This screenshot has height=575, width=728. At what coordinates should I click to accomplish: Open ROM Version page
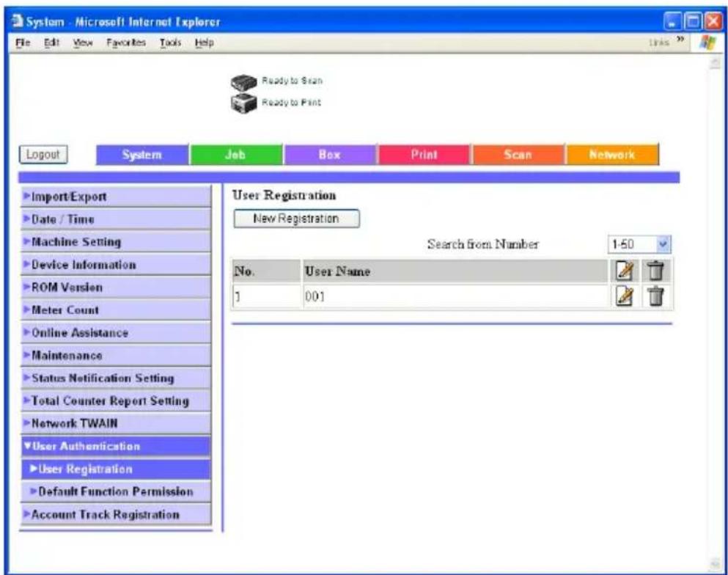116,287
